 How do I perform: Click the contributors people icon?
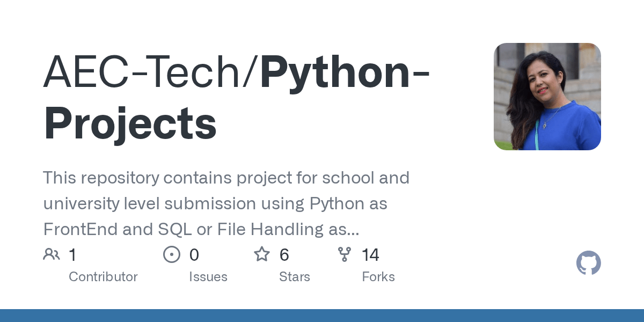pyautogui.click(x=52, y=254)
